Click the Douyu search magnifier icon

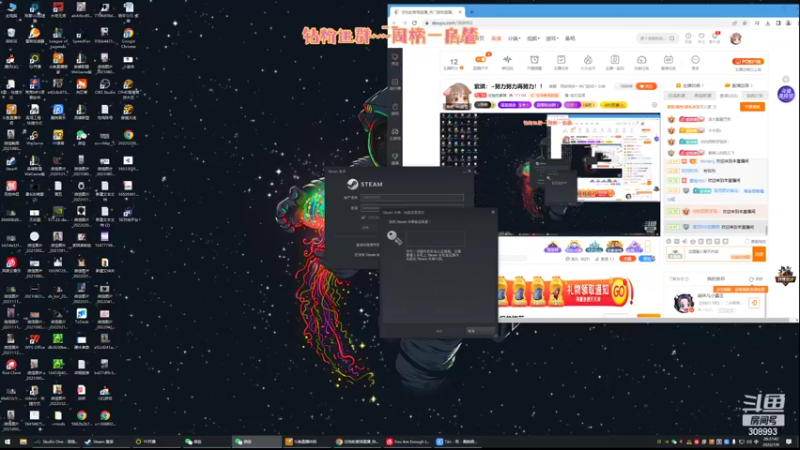tap(672, 38)
